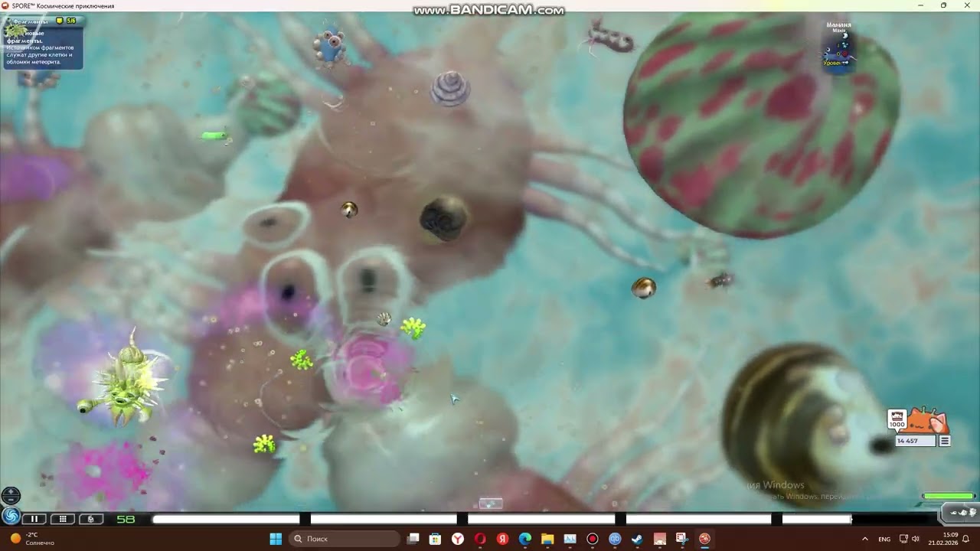Open the clock showing 15:09
Screen dimensions: 980x551
(x=943, y=539)
